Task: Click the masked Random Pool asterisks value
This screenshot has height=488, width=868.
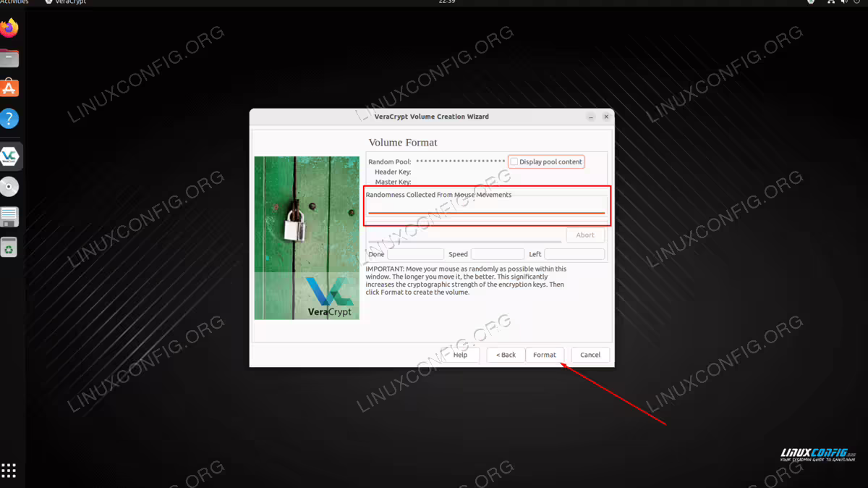Action: tap(461, 162)
